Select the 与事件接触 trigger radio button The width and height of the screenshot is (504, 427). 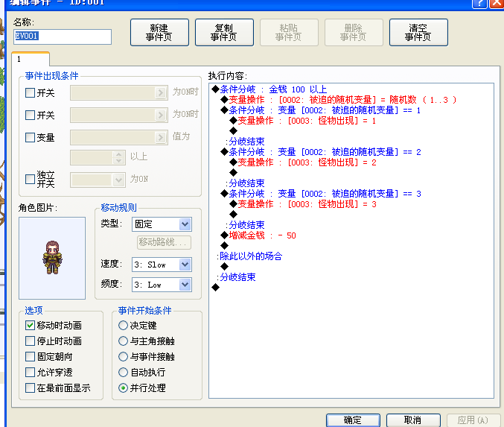pyautogui.click(x=123, y=356)
